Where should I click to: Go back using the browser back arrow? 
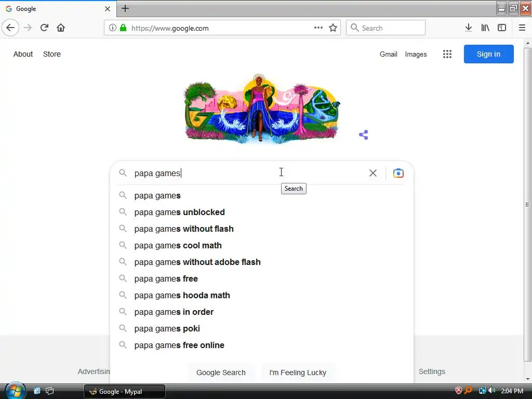pyautogui.click(x=10, y=28)
